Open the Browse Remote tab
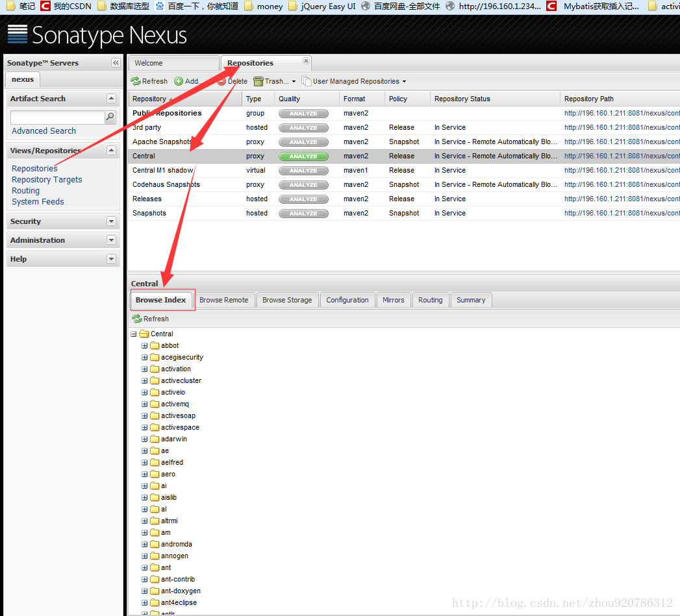This screenshot has width=680, height=616. 224,300
